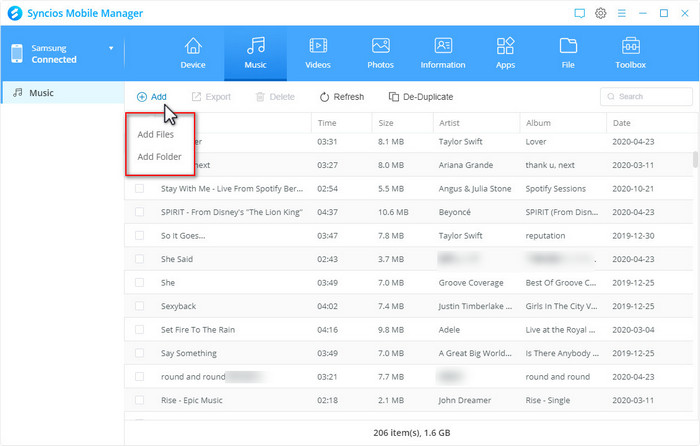Click the Refresh button
Screen dimensions: 700x446
[341, 97]
